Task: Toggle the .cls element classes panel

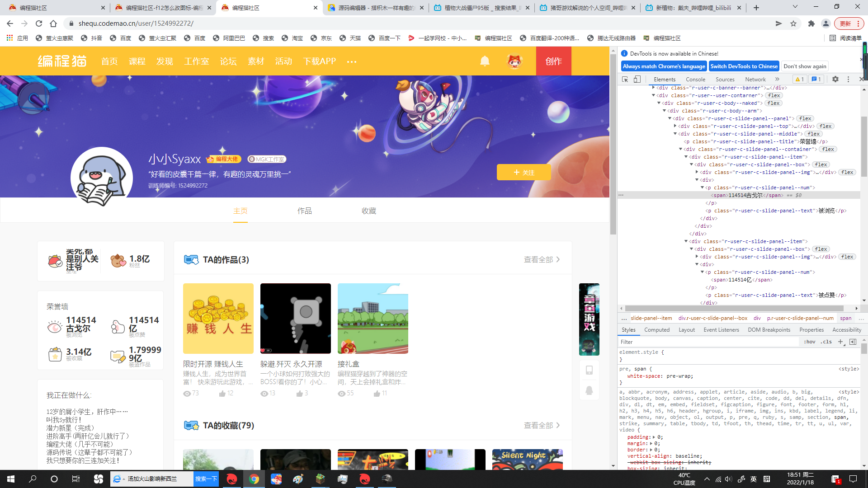Action: pyautogui.click(x=827, y=342)
